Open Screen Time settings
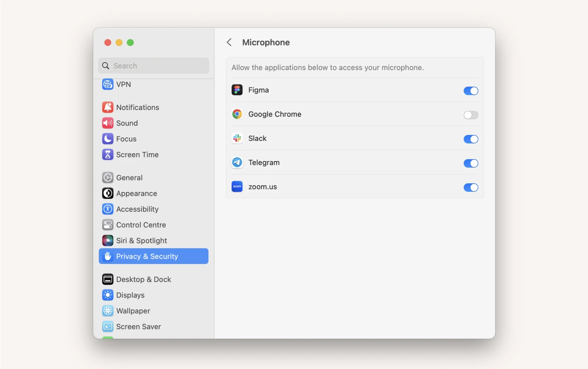 [154, 155]
